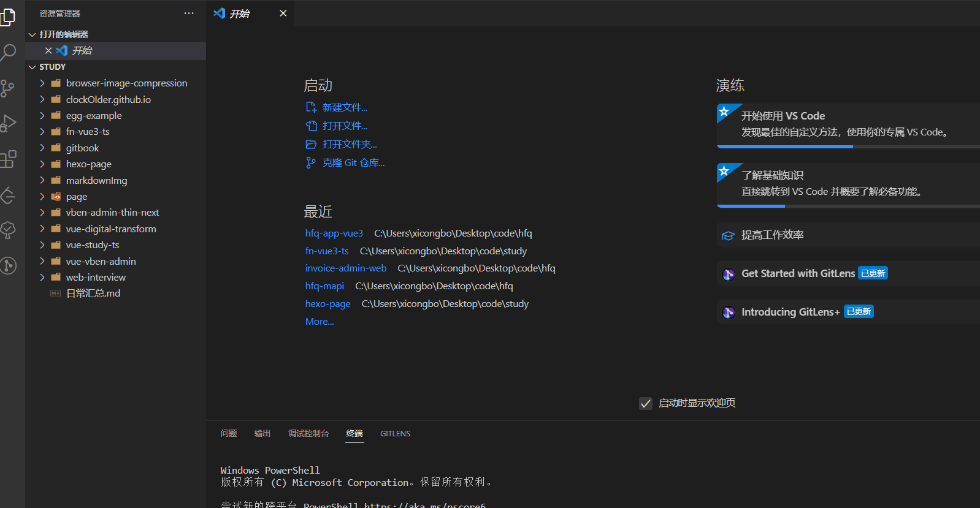Image resolution: width=980 pixels, height=508 pixels.
Task: Close the 开始 editor tab
Action: click(x=283, y=13)
